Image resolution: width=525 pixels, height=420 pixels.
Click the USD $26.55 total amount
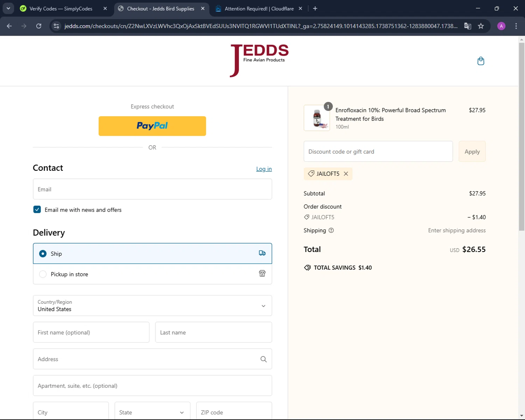(x=468, y=250)
